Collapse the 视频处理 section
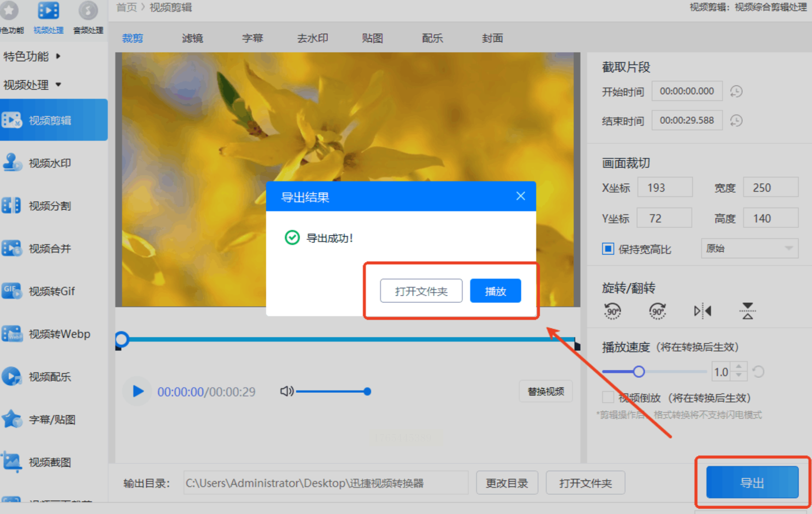812x514 pixels. coord(32,85)
